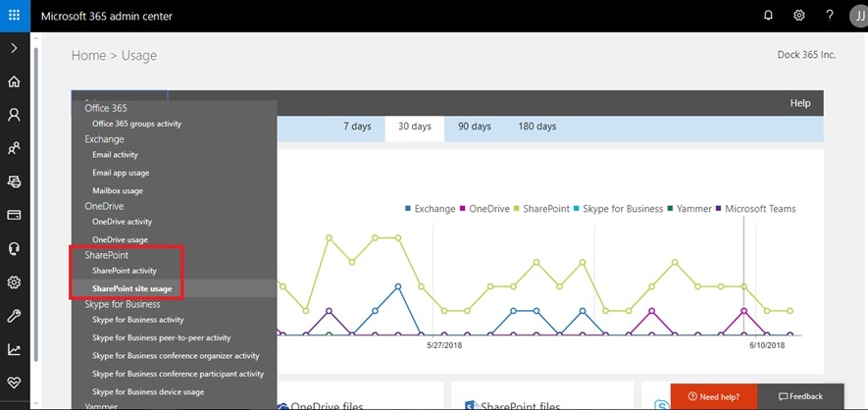
Task: Click the Usage breadcrumb
Action: pyautogui.click(x=139, y=56)
